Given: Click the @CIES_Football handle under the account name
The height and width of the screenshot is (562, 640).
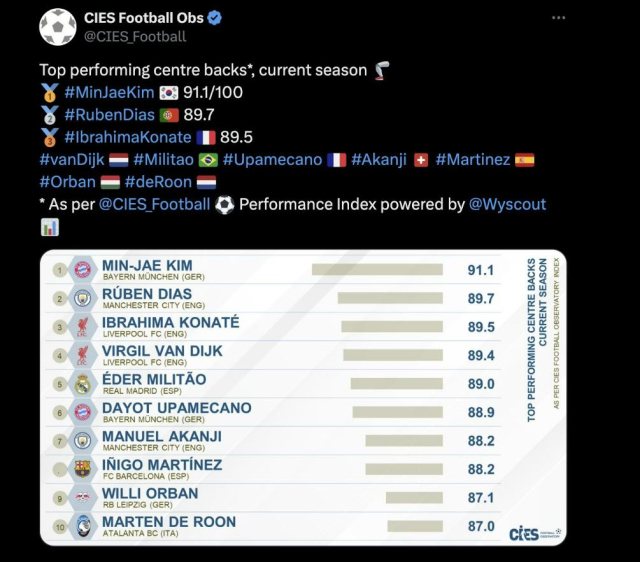Looking at the screenshot, I should click(x=135, y=37).
